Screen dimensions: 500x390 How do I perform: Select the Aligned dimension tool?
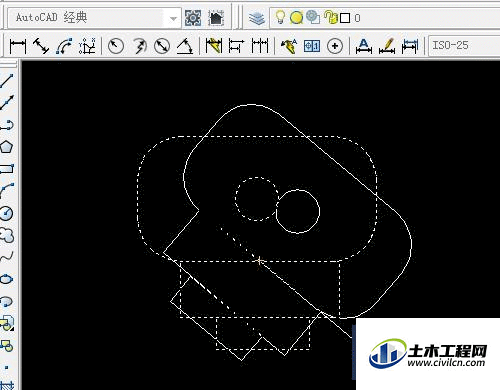click(41, 46)
